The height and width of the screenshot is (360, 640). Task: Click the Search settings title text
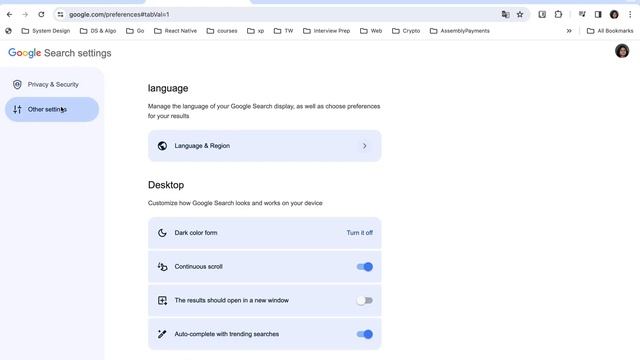tap(78, 53)
